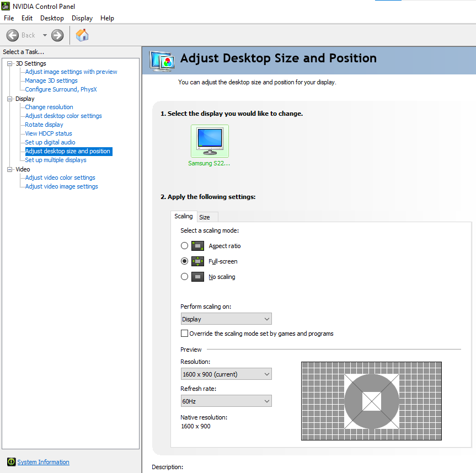Click the Home icon in toolbar
476x473 pixels.
point(82,35)
